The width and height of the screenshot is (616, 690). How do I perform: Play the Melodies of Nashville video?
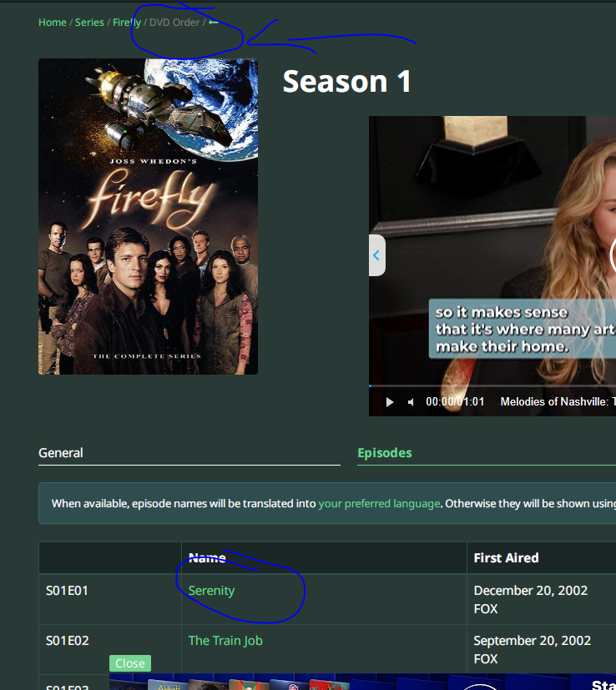click(x=389, y=402)
